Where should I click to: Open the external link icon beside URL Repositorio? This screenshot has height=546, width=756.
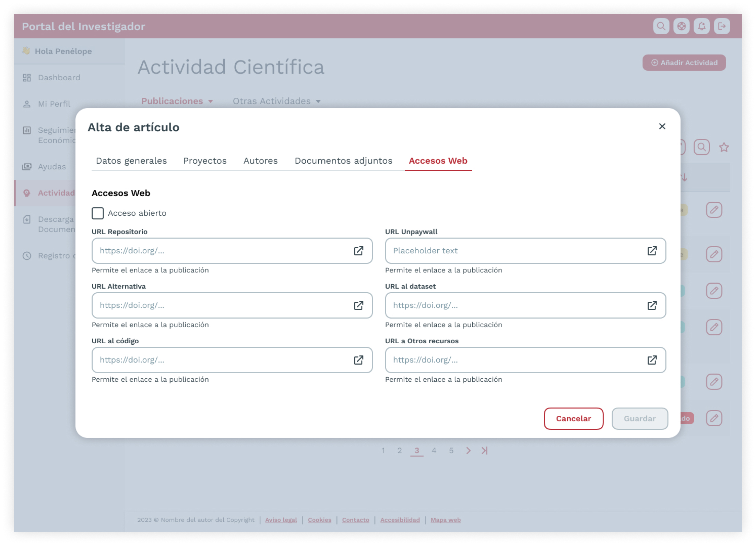coord(359,251)
